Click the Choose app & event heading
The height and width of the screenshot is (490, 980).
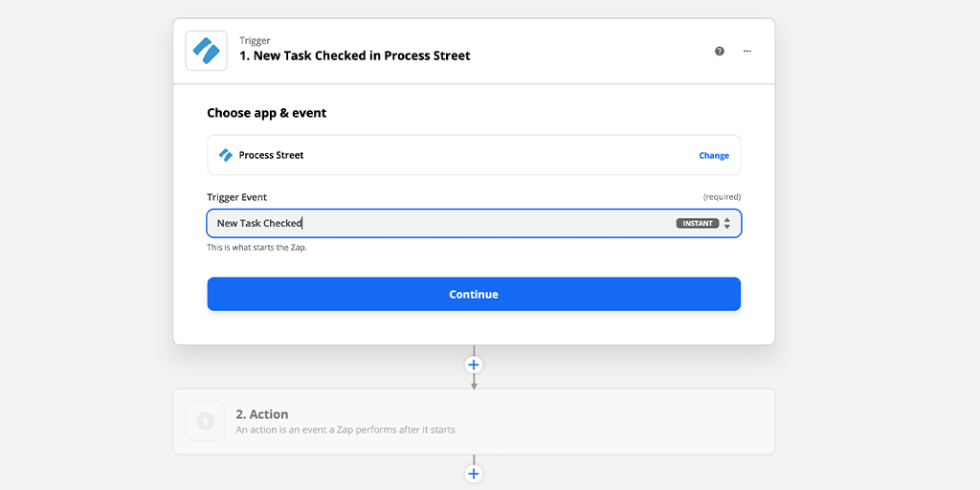(x=267, y=113)
